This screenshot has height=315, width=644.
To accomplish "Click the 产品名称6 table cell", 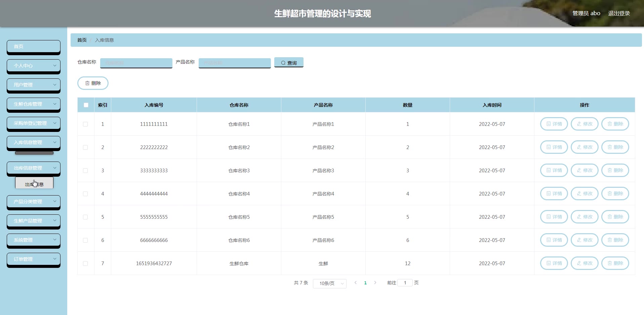I will [323, 240].
